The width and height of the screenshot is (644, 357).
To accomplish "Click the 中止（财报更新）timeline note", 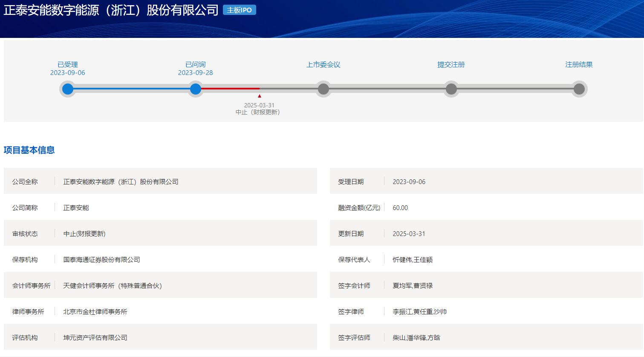I will 258,112.
